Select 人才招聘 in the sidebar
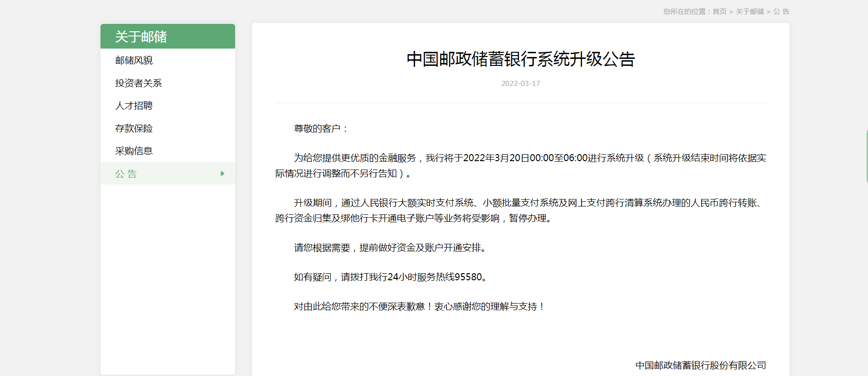 (134, 106)
